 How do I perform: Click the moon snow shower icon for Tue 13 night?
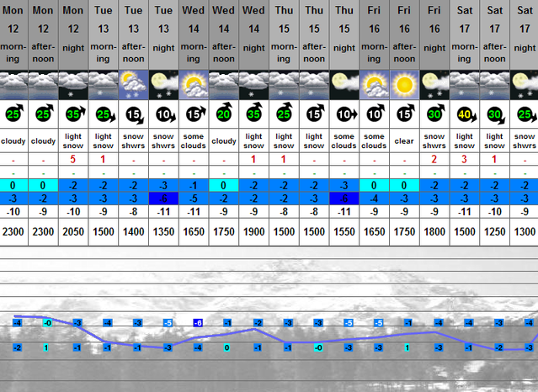click(163, 85)
